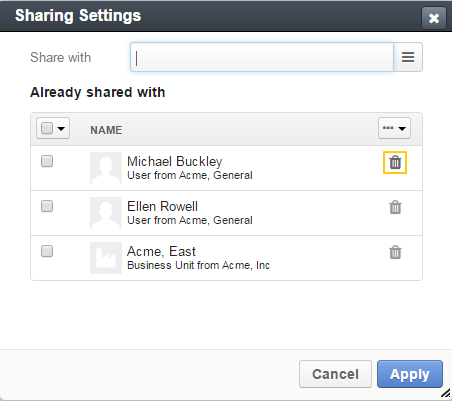Click the 'Share with' label

pos(60,57)
